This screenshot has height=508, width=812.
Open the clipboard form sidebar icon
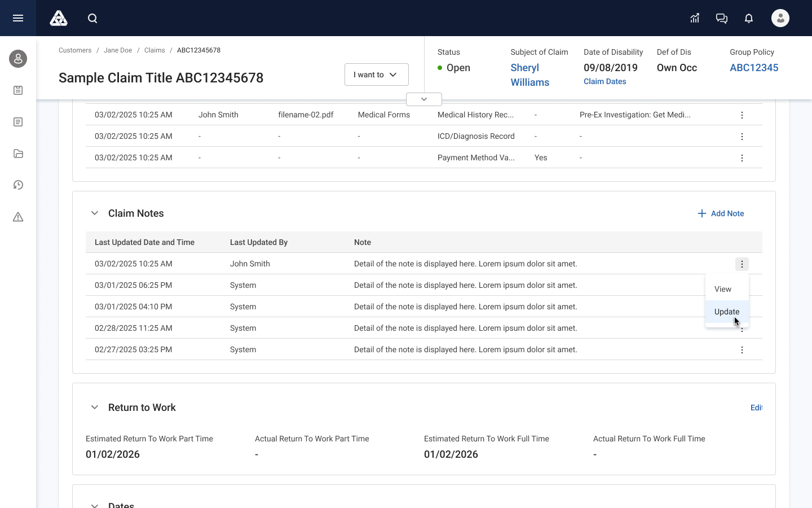(x=18, y=90)
